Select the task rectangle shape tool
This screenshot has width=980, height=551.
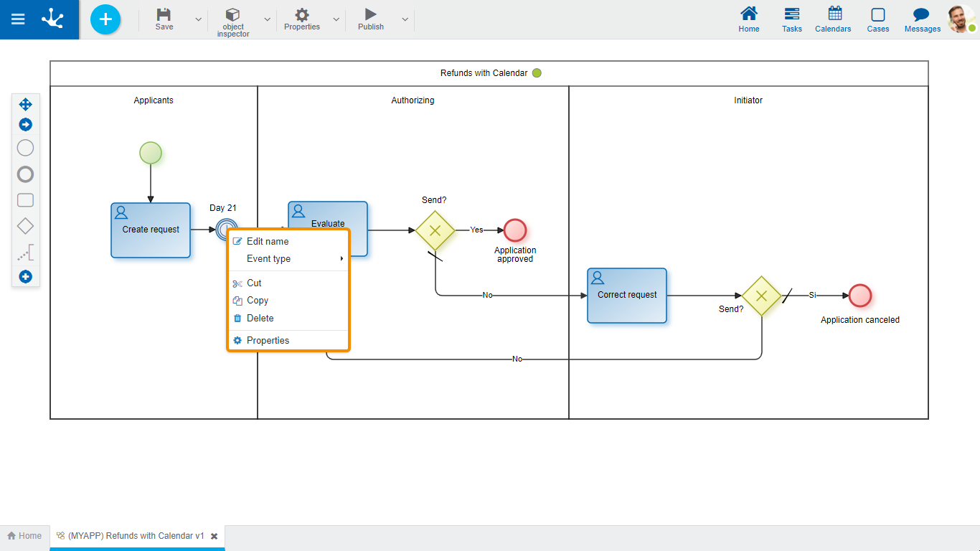(25, 200)
